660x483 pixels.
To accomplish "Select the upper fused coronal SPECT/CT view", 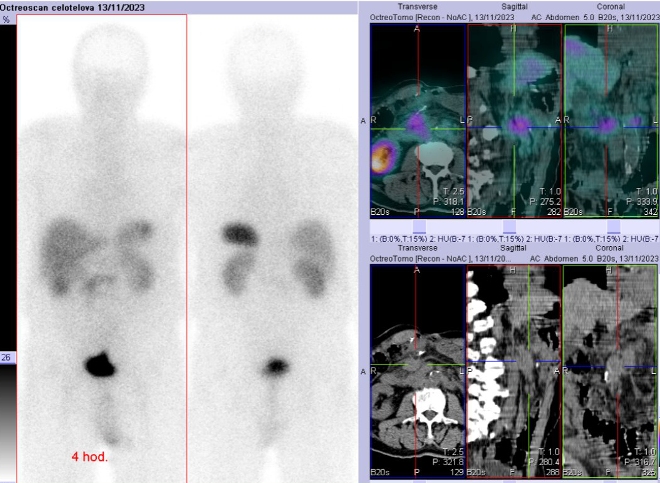I will [612, 120].
